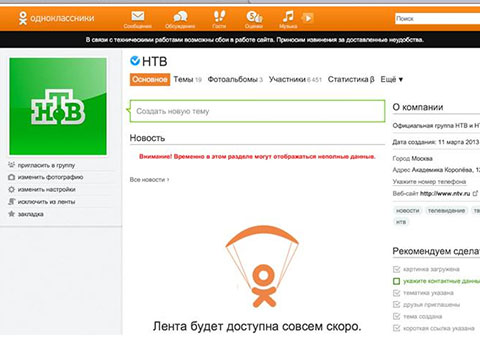Click the Поиск search field
Screen dimensions: 480x360
pyautogui.click(x=437, y=19)
